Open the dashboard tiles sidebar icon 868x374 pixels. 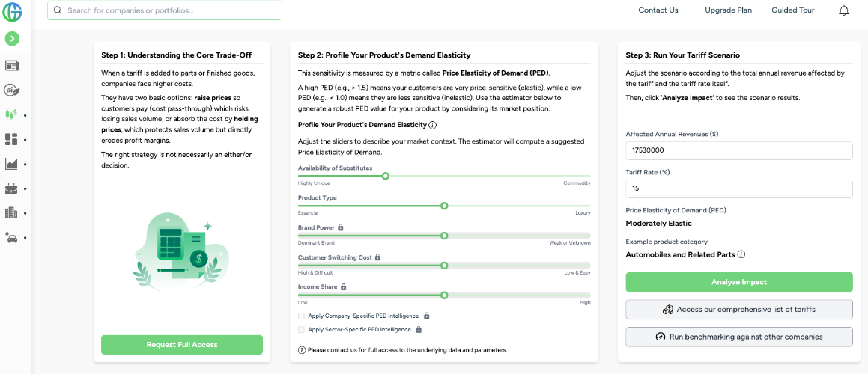click(11, 139)
